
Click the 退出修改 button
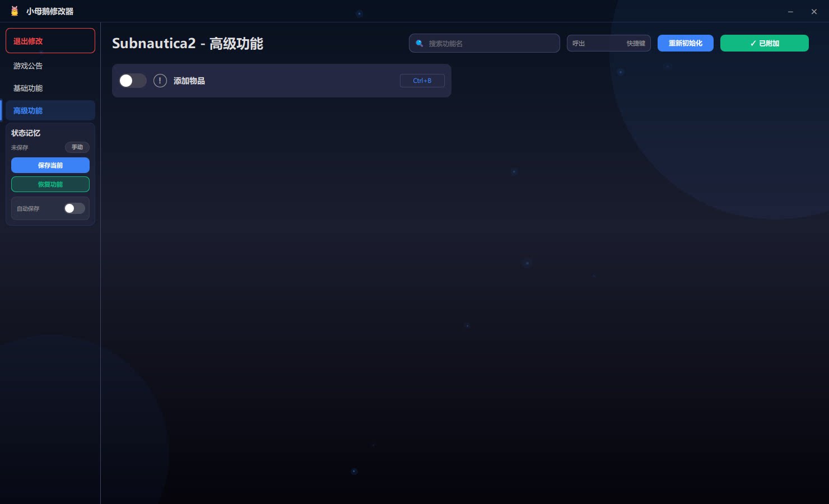pos(50,40)
